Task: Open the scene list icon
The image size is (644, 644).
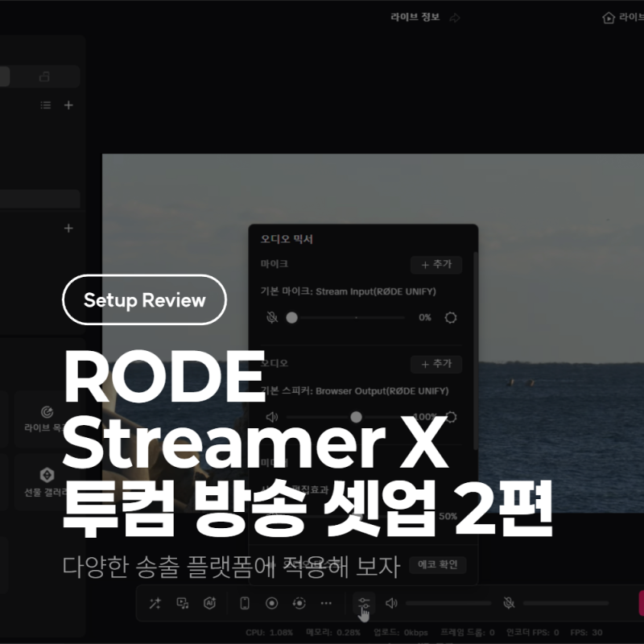Action: [x=46, y=105]
